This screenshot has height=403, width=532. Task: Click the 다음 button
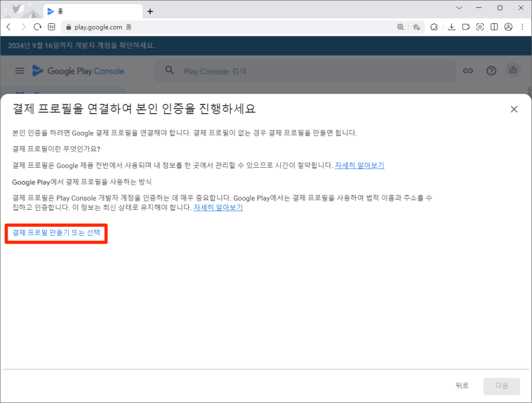501,386
